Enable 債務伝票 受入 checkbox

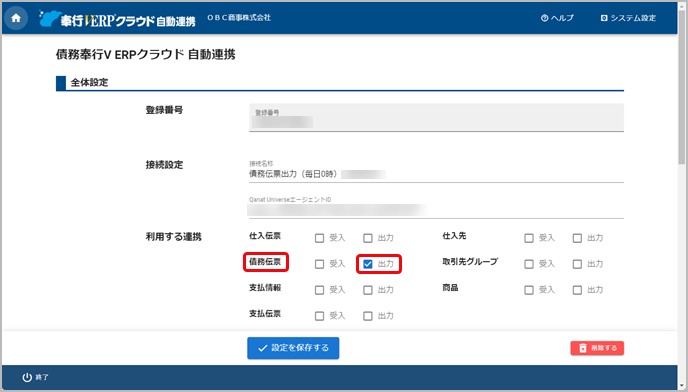coord(319,264)
